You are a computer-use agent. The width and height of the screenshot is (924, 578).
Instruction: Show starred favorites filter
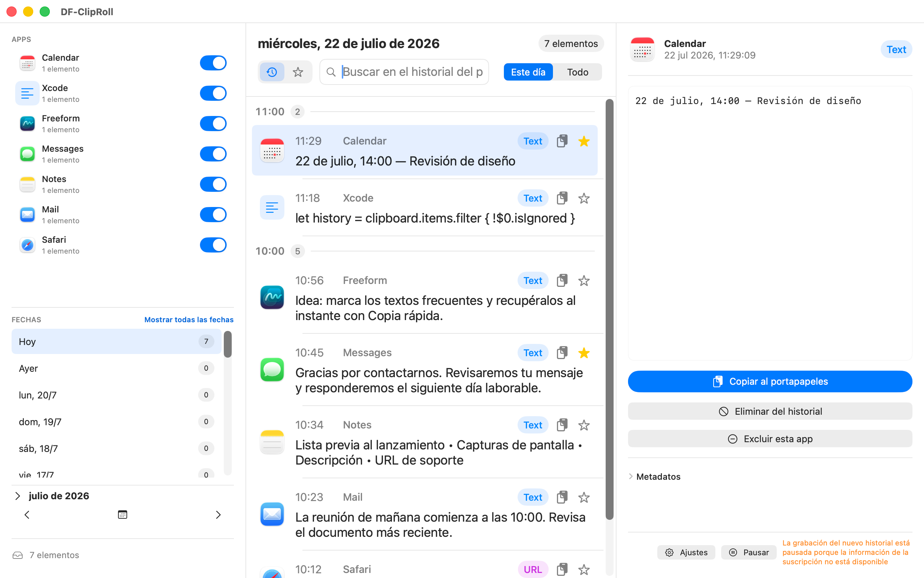coord(298,72)
